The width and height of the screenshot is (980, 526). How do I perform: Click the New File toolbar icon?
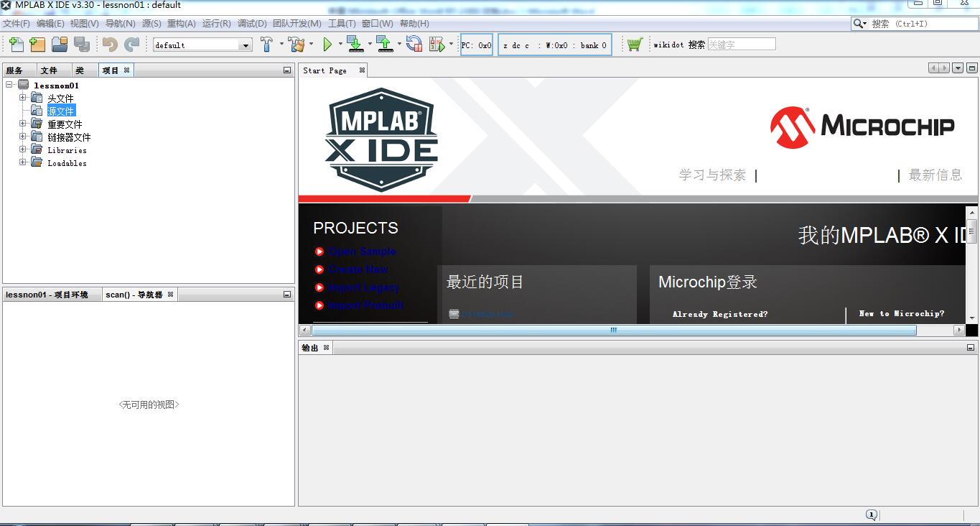pyautogui.click(x=16, y=45)
